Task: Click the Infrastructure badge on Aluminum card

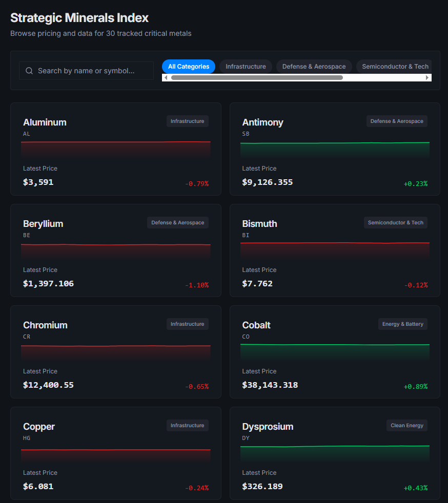Action: (187, 121)
